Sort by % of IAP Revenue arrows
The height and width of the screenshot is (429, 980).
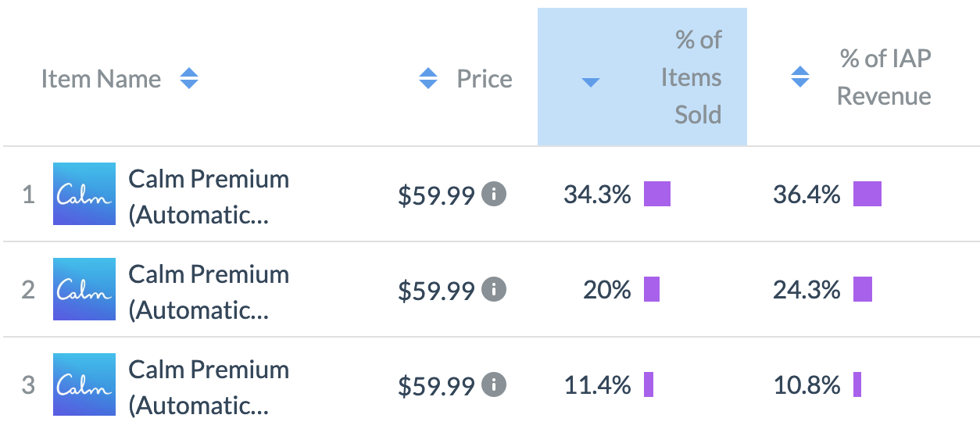pos(799,77)
